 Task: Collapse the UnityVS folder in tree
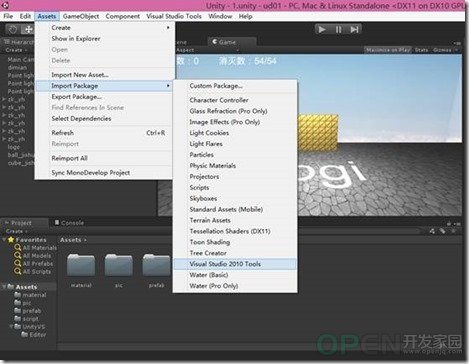(x=12, y=326)
